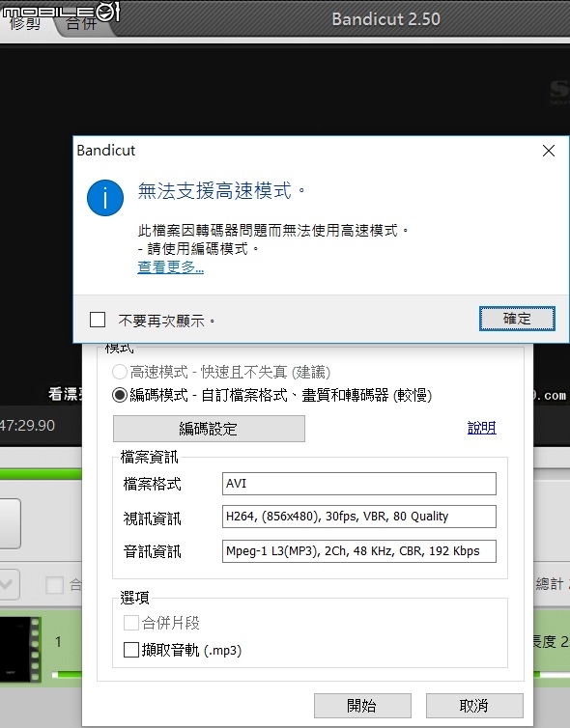Close the Bandicut message dialog

click(549, 151)
